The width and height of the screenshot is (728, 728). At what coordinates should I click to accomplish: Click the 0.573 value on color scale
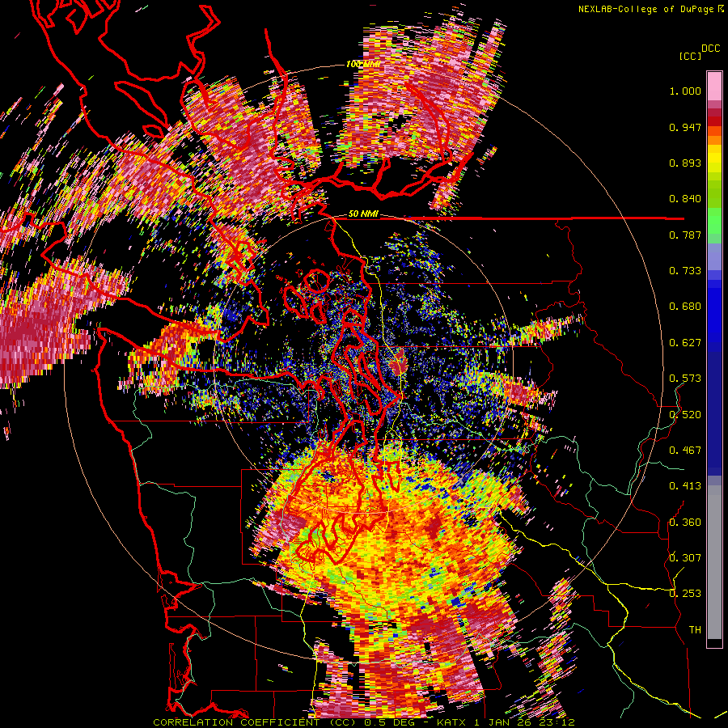tap(685, 379)
